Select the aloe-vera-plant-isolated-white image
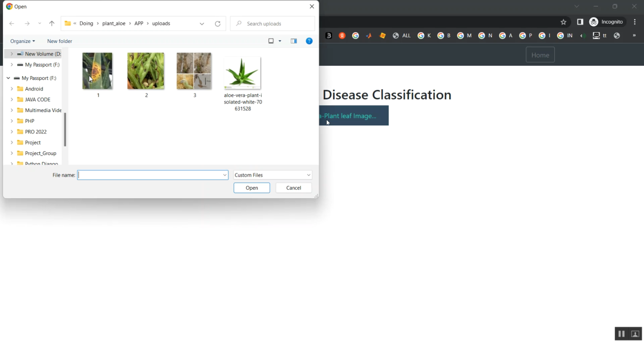 pos(243,73)
